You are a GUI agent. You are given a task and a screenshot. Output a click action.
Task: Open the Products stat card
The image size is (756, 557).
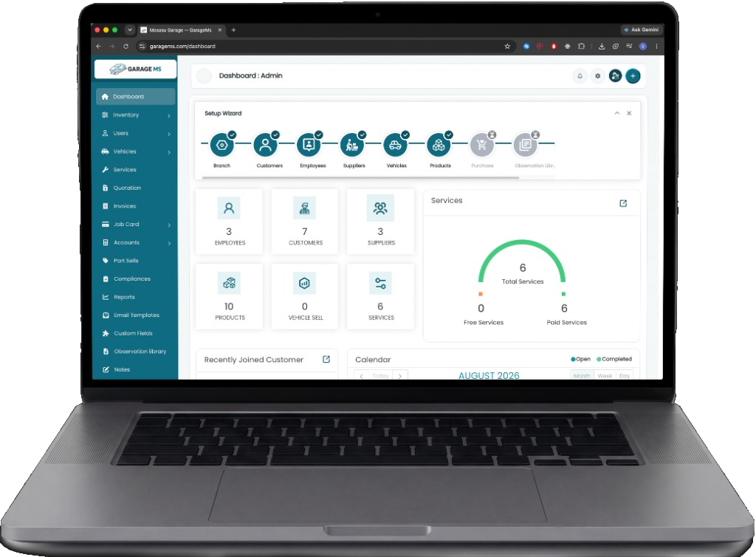tap(229, 296)
